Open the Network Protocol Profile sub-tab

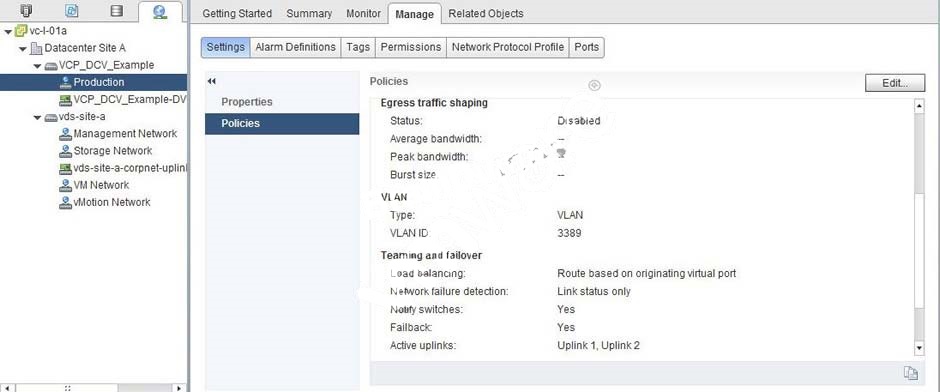(x=508, y=47)
